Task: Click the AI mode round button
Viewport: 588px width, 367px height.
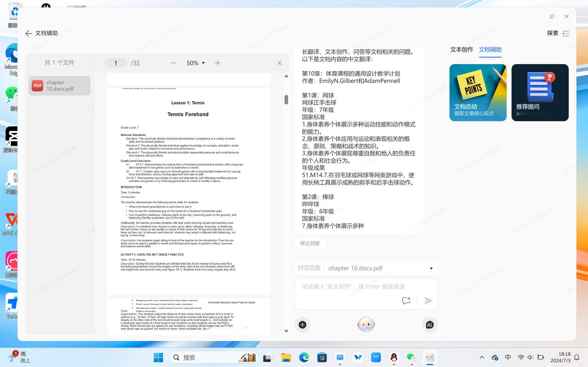Action: tap(430, 325)
